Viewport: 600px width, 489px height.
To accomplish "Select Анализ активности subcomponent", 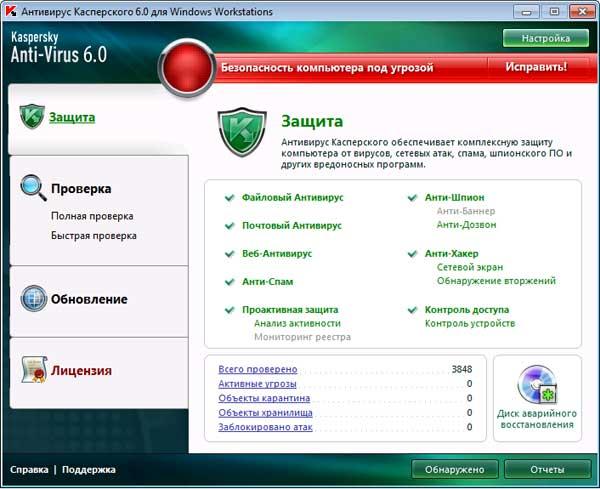I will pos(297,324).
